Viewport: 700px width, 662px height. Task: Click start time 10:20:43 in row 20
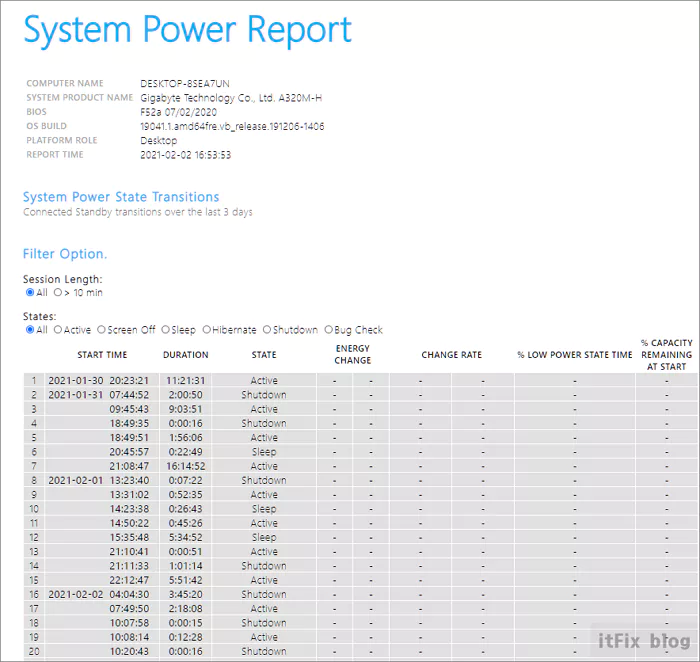129,652
